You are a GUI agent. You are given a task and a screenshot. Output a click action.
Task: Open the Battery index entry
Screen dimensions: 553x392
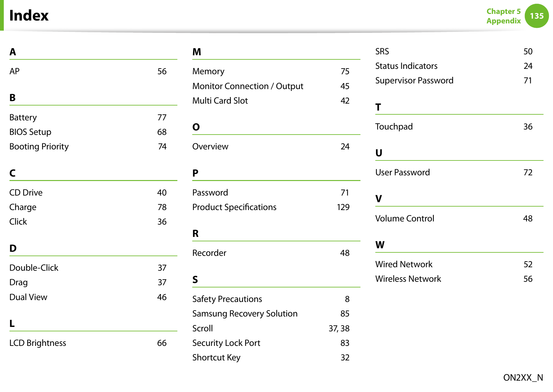88,118
